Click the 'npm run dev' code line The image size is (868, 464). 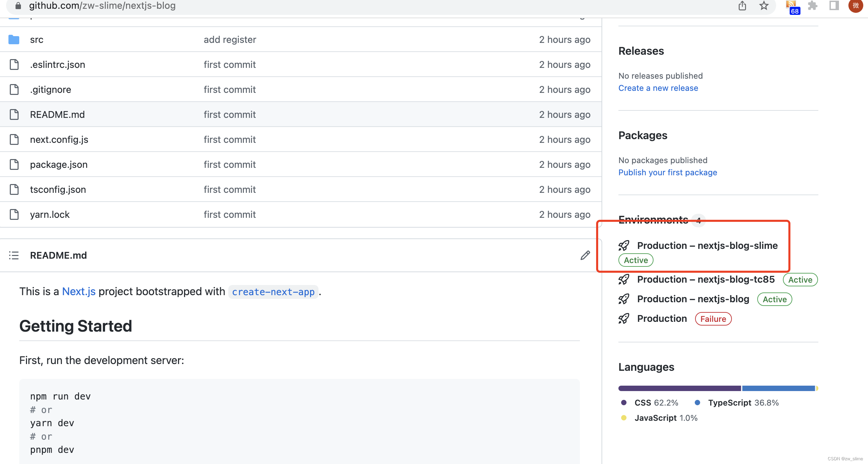point(60,396)
